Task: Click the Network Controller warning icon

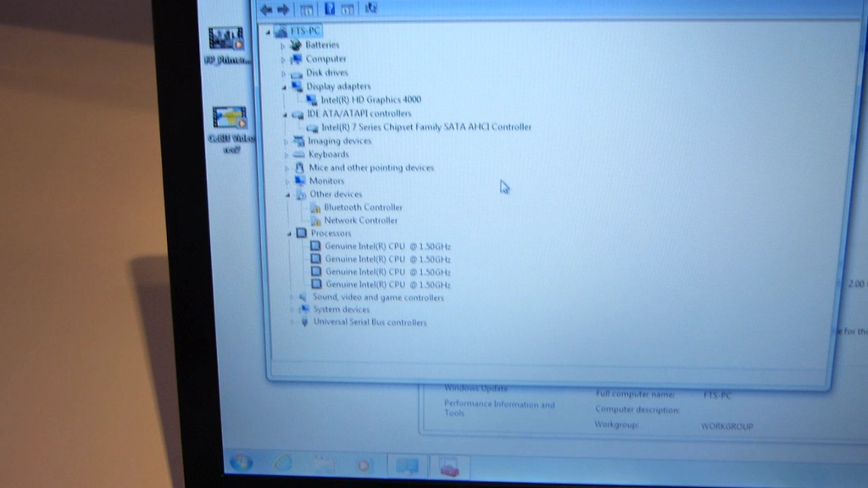Action: 316,221
